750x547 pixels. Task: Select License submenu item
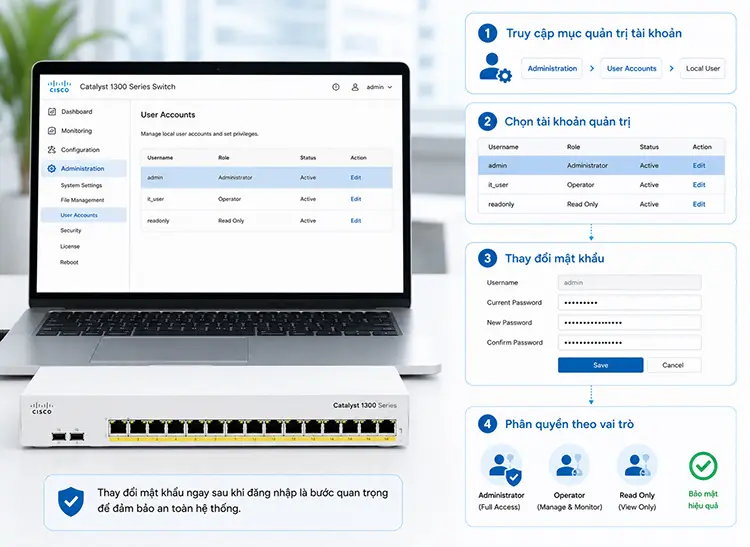pos(70,246)
